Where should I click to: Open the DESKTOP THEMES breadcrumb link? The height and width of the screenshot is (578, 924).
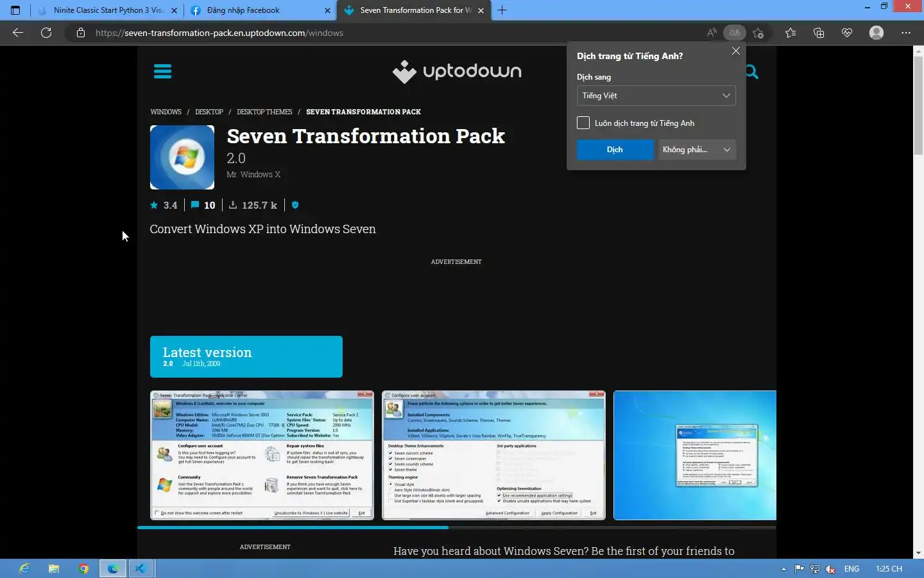264,112
